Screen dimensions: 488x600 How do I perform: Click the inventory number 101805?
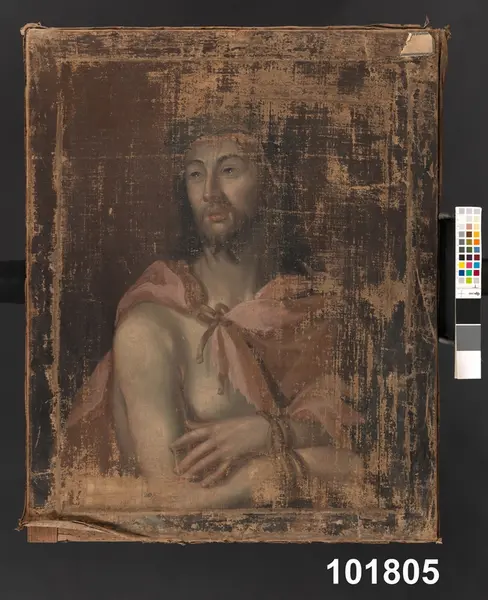pos(383,572)
